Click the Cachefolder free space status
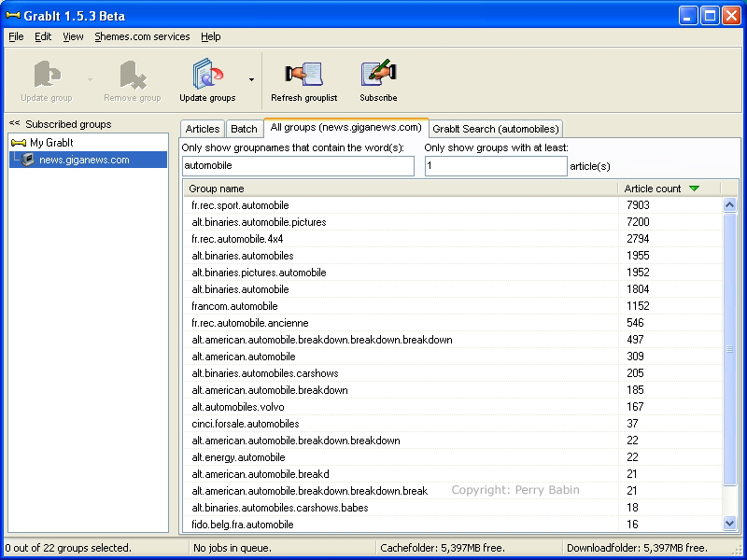 click(x=443, y=548)
